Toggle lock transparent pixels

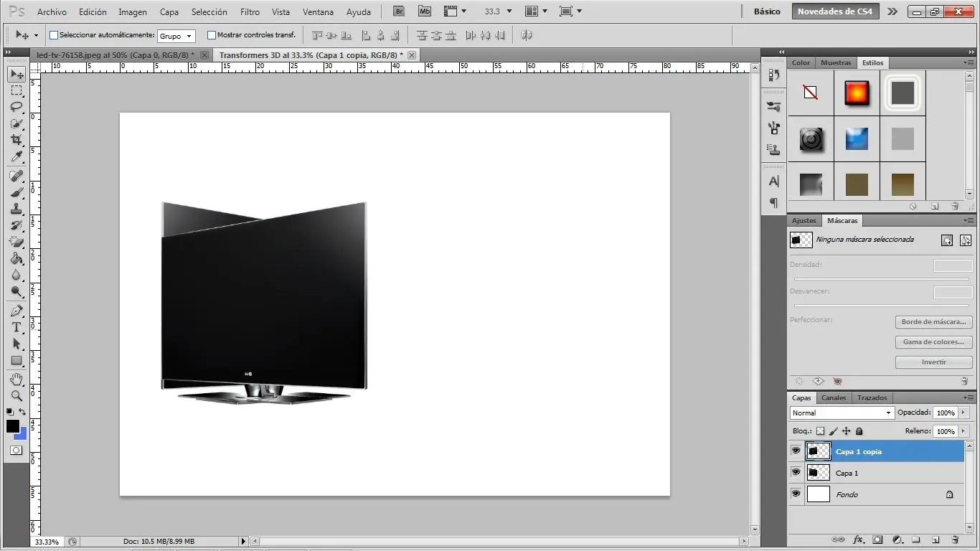820,431
